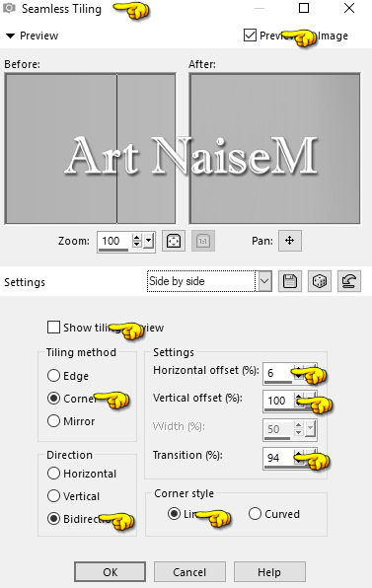Click the Horizontal offset value field
This screenshot has height=588, width=372.
(x=278, y=373)
